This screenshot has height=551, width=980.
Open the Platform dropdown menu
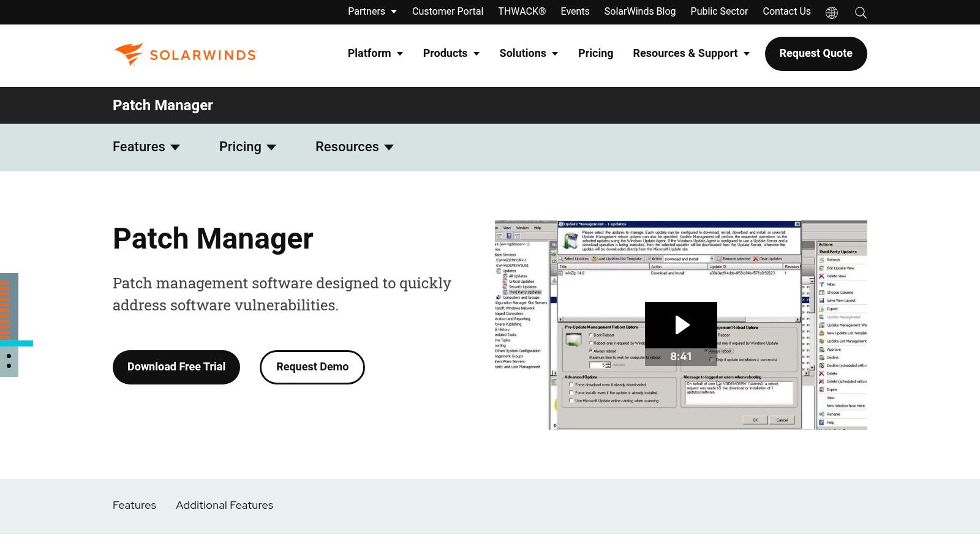[375, 53]
